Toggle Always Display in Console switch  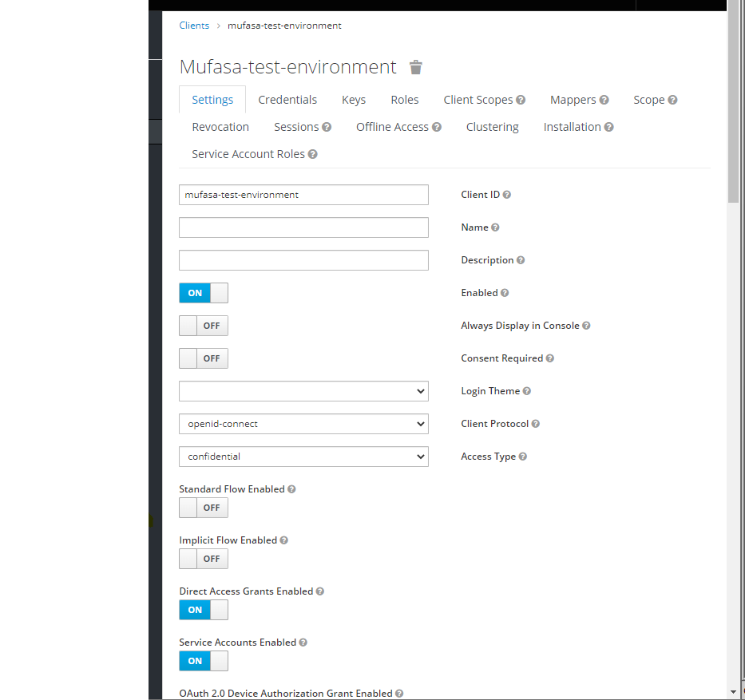coord(204,326)
